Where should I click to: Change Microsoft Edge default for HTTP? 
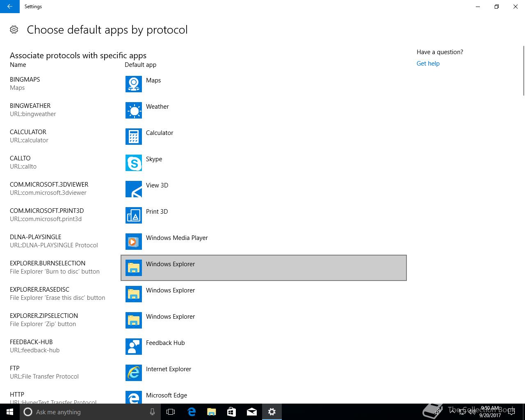(x=264, y=395)
